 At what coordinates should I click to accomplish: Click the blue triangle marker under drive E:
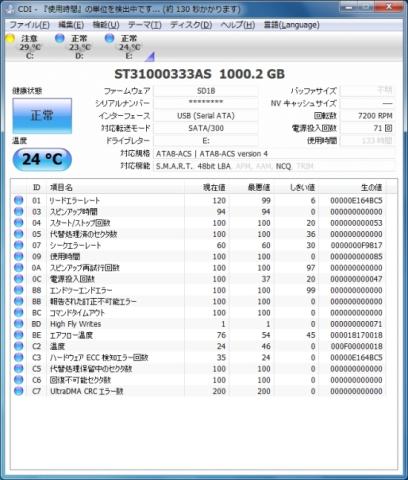150,57
